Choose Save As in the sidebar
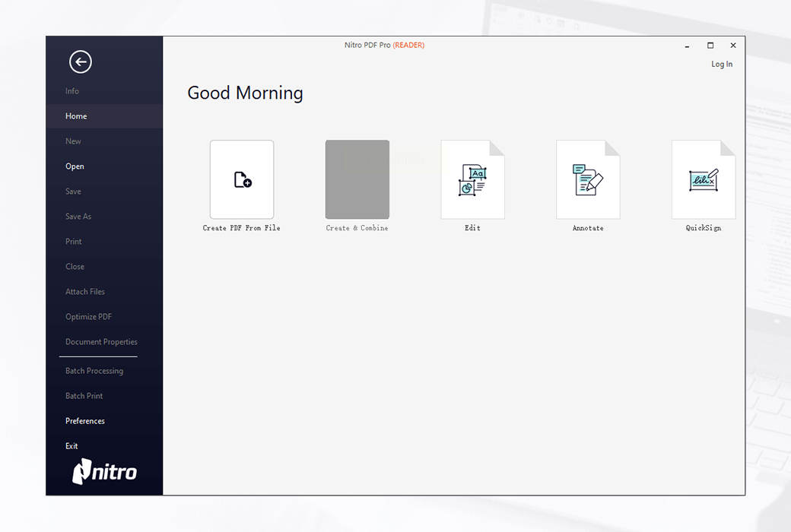The height and width of the screenshot is (532, 791). [x=78, y=217]
